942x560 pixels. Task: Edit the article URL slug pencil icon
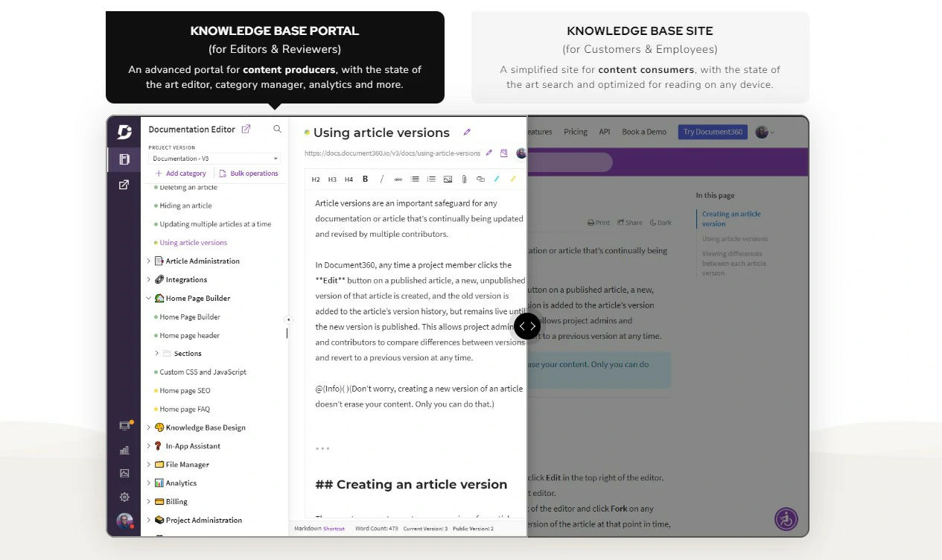click(489, 153)
